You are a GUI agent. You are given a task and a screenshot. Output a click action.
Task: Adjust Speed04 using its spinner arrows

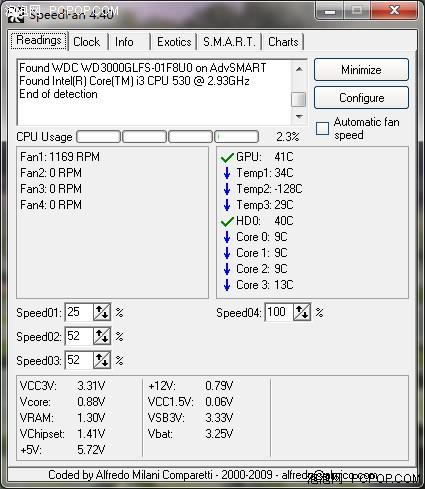coord(302,312)
